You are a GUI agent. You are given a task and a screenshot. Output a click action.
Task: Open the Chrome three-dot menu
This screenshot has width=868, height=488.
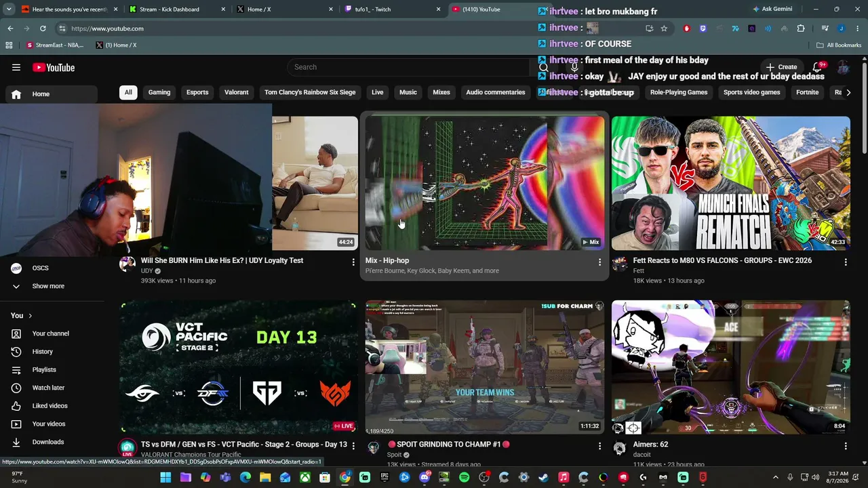[856, 28]
